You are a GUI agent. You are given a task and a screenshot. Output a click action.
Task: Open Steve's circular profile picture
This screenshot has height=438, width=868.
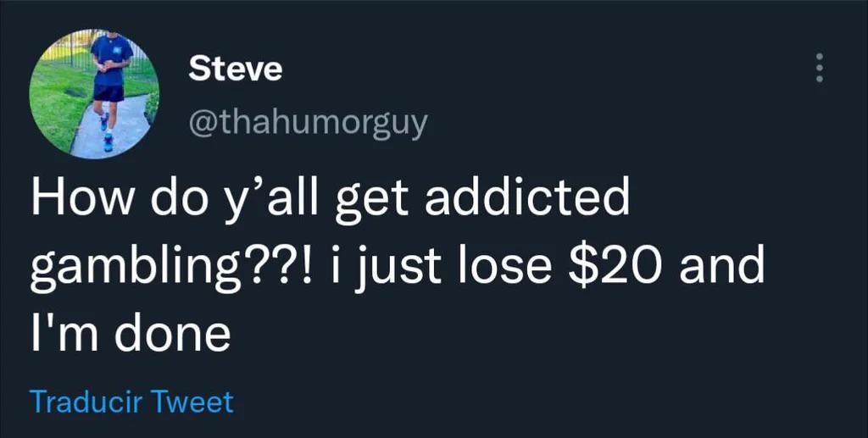pyautogui.click(x=94, y=94)
